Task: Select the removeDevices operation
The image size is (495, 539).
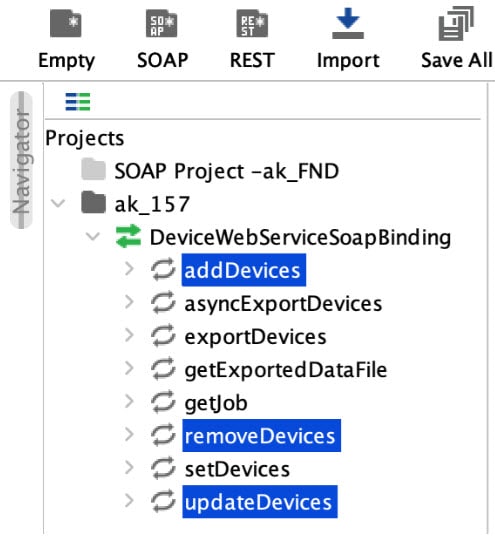Action: [262, 436]
